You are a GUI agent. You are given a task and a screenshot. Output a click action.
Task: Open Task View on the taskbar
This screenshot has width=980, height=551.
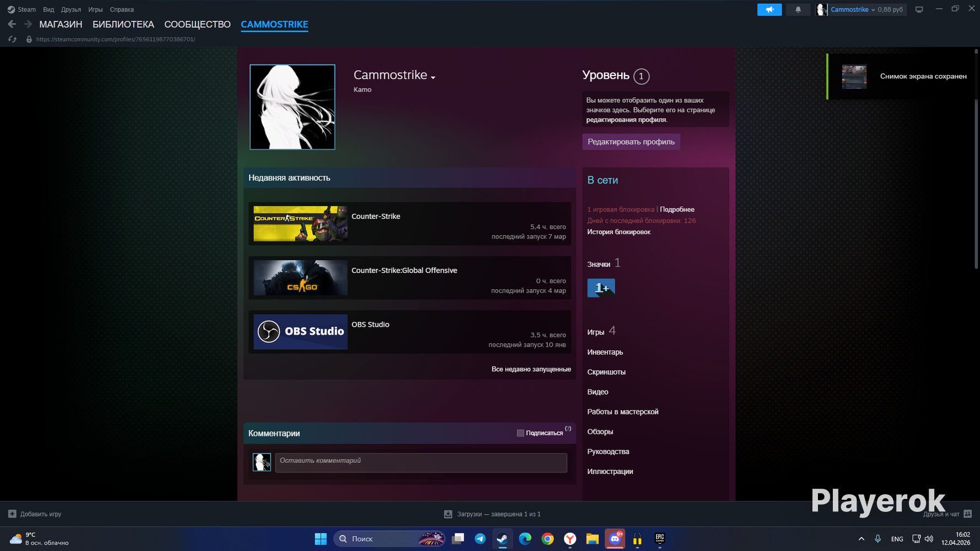[x=457, y=539]
